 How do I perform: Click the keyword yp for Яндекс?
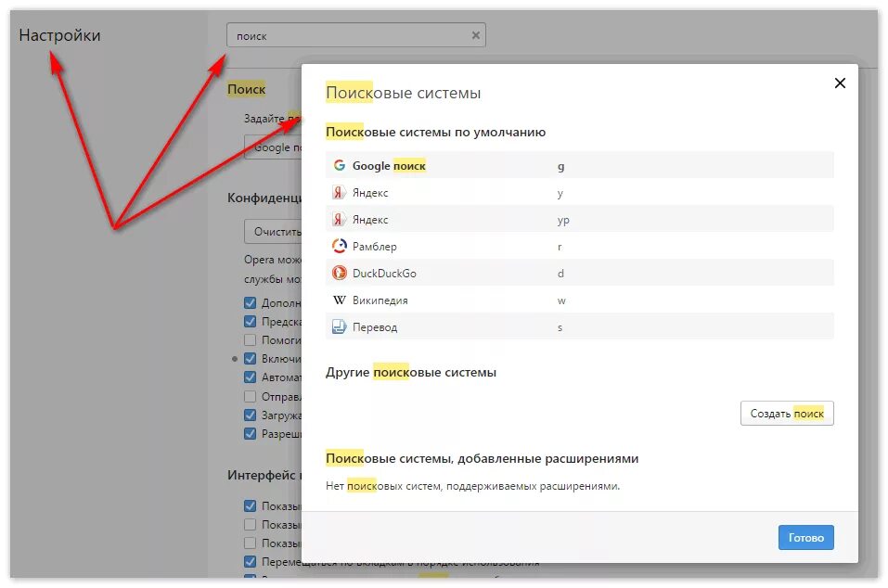(563, 220)
